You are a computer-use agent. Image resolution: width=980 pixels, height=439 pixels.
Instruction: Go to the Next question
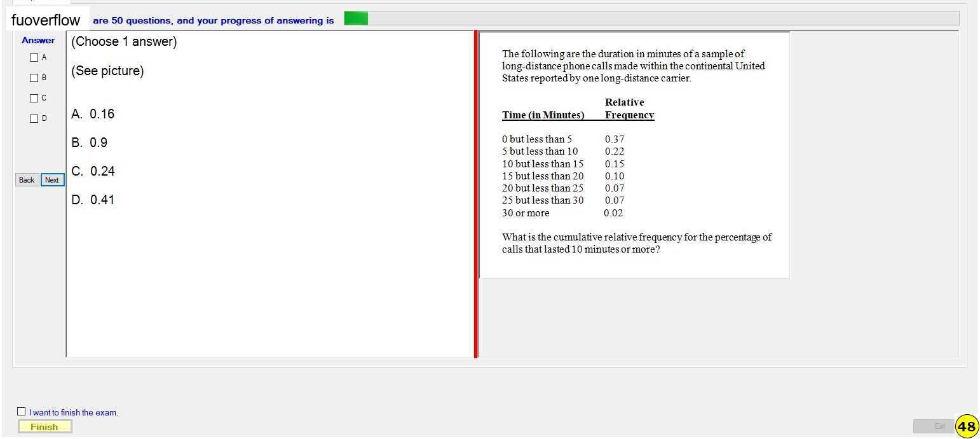[52, 180]
